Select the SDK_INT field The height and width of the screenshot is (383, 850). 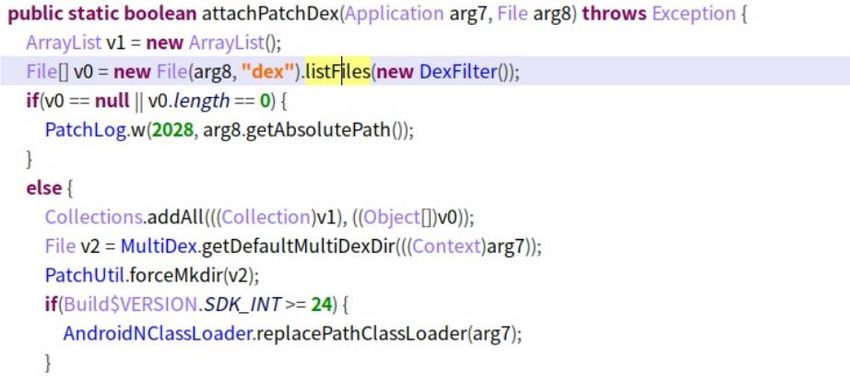(x=241, y=305)
